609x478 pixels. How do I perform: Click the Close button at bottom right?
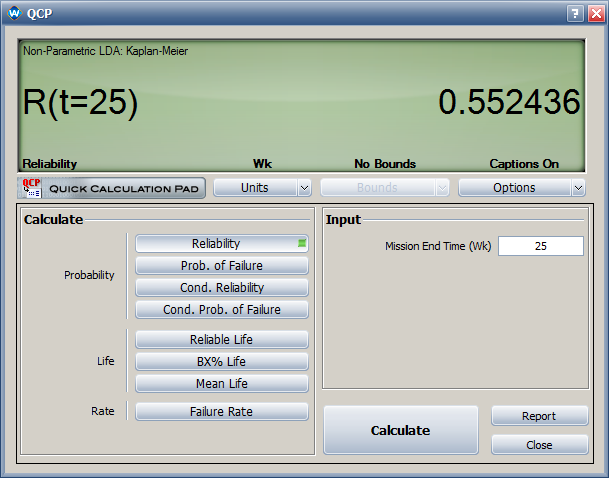pos(538,444)
